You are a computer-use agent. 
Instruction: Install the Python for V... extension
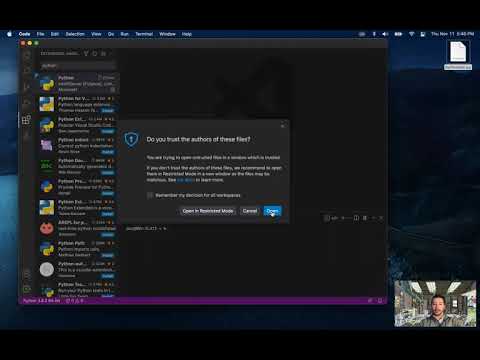[x=108, y=110]
